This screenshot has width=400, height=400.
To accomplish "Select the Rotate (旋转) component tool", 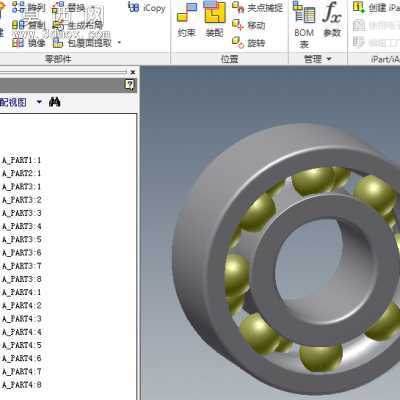I will click(x=249, y=42).
